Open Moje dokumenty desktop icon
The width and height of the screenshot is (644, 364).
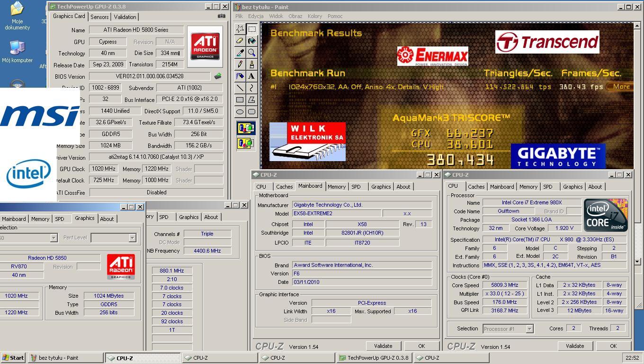[x=17, y=16]
